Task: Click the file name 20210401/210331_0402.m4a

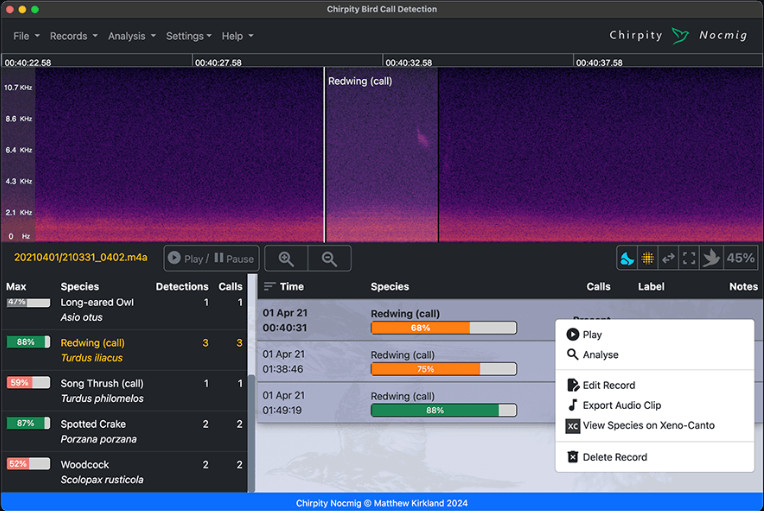Action: point(80,257)
